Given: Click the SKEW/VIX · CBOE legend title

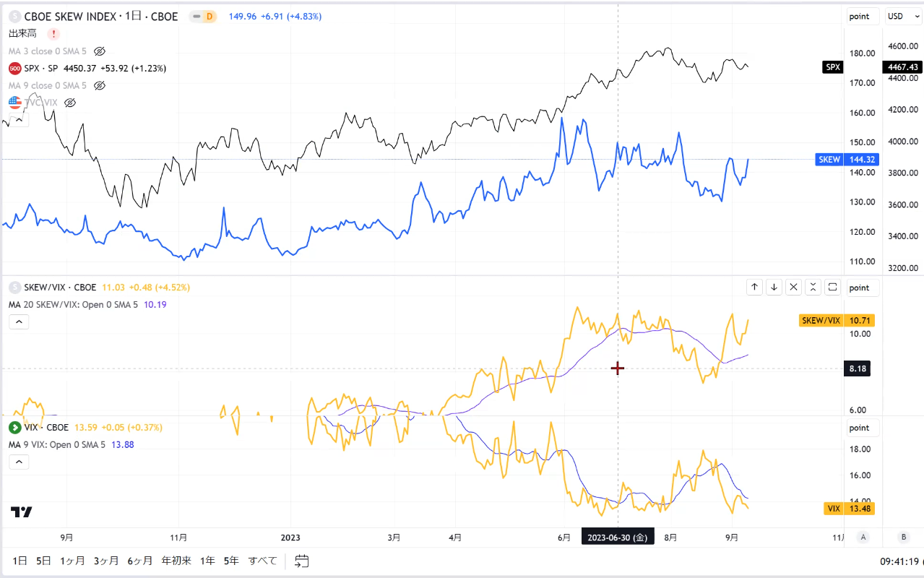Looking at the screenshot, I should tap(61, 287).
